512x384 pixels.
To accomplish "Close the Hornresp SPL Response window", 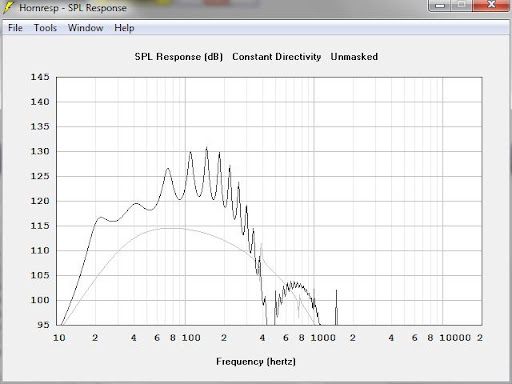I will click(491, 5).
